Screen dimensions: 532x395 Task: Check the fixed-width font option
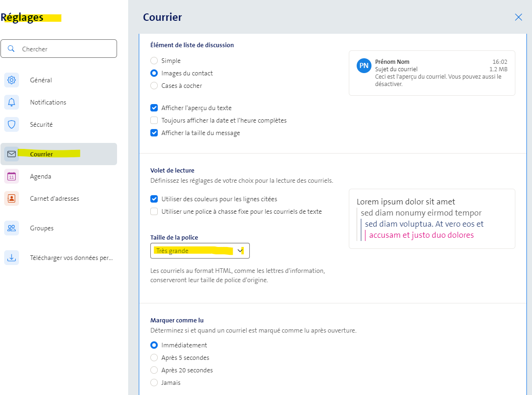pos(154,211)
